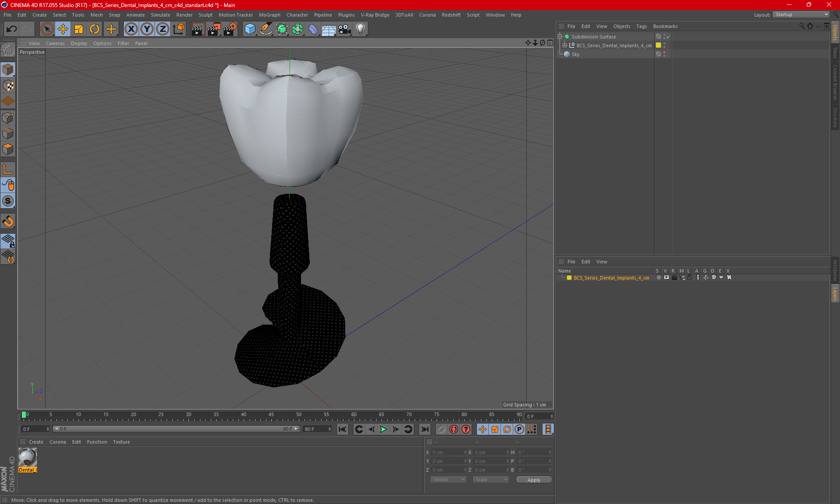Open the Array modeling objects icon
Viewport: 840px width, 504px height.
(297, 29)
